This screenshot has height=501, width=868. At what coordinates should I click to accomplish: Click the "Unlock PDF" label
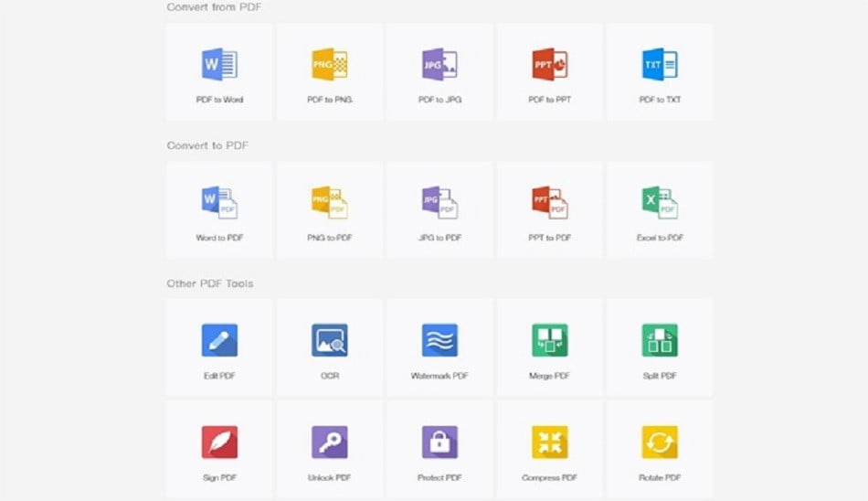click(330, 477)
